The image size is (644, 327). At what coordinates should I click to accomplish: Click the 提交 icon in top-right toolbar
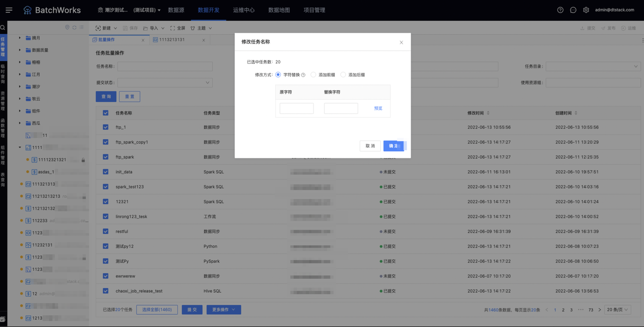point(583,28)
